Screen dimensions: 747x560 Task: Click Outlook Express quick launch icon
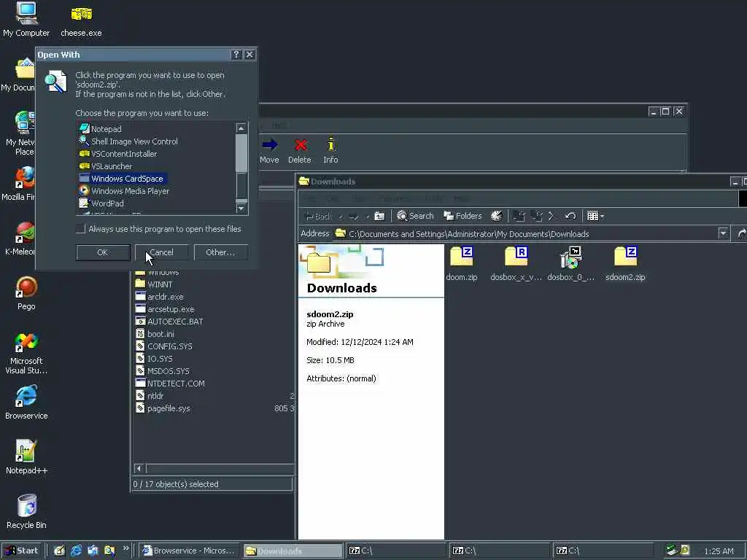[x=93, y=551]
